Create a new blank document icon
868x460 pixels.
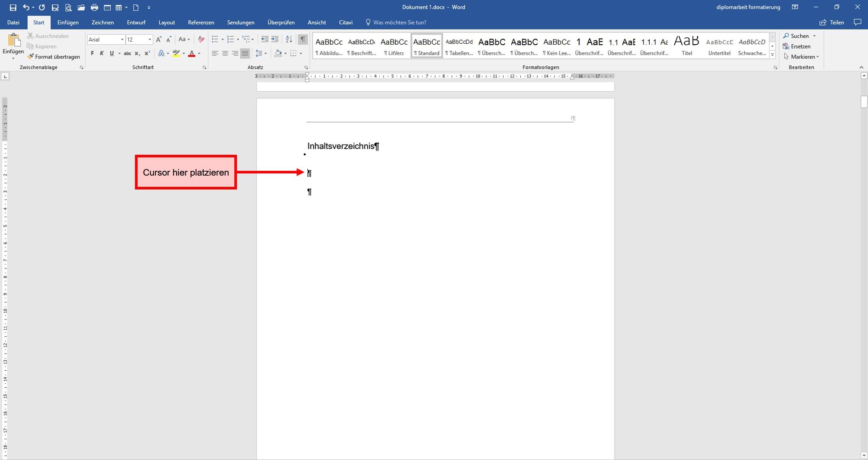(136, 7)
